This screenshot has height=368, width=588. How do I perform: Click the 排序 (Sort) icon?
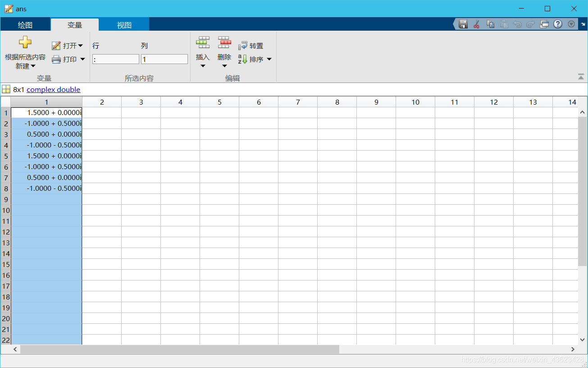(x=242, y=59)
